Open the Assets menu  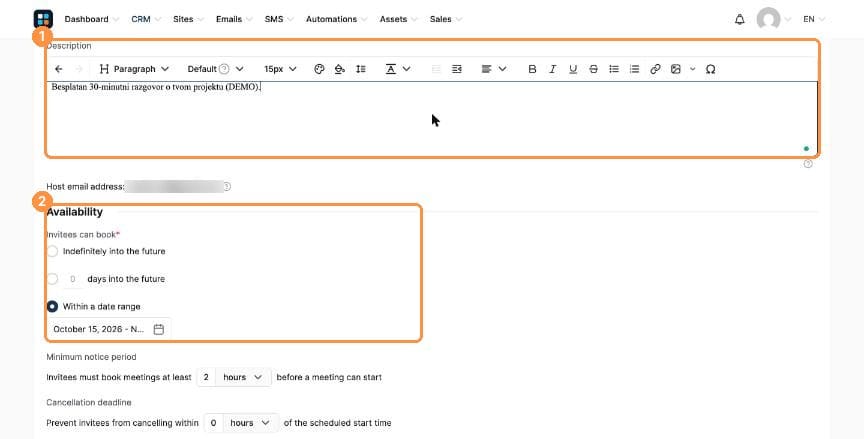point(398,19)
